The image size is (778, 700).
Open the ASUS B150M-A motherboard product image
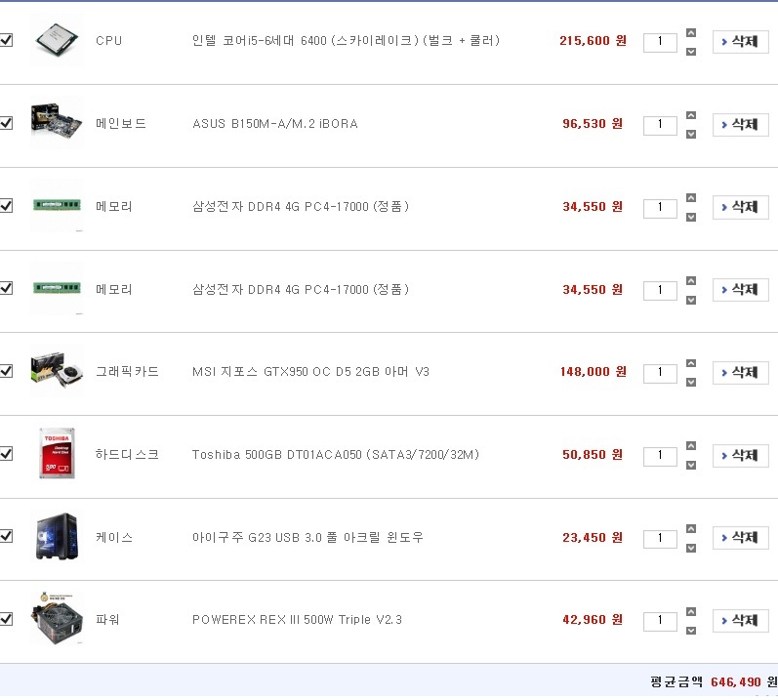pos(58,123)
